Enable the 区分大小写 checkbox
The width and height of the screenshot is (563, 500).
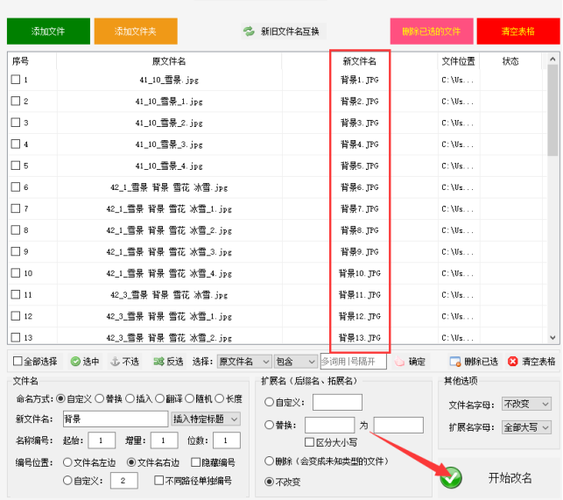(309, 443)
